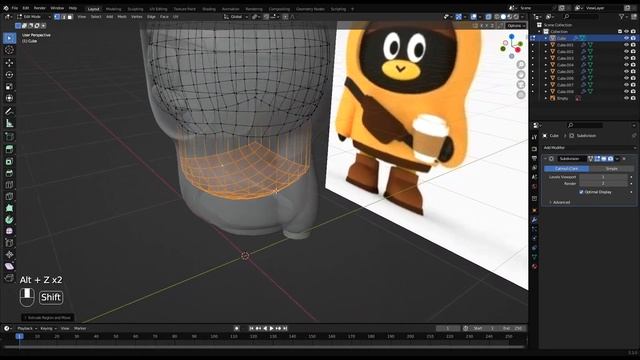Toggle X-ray display in viewport header
The image size is (640, 360).
[x=488, y=17]
